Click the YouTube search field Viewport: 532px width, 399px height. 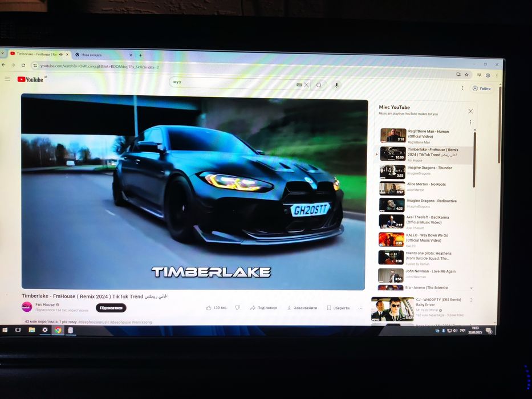tap(234, 83)
